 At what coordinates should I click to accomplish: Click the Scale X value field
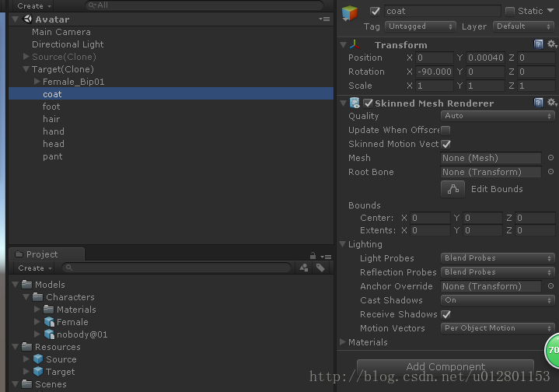pyautogui.click(x=435, y=86)
